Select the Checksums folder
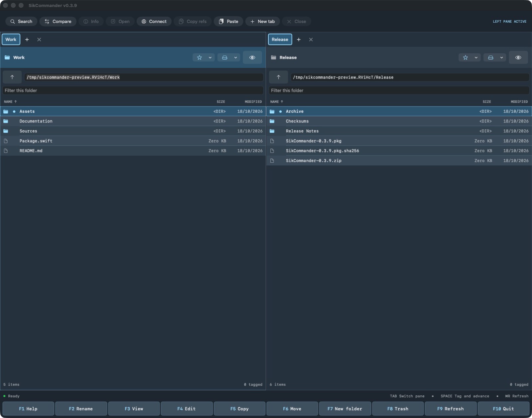 (x=399, y=121)
